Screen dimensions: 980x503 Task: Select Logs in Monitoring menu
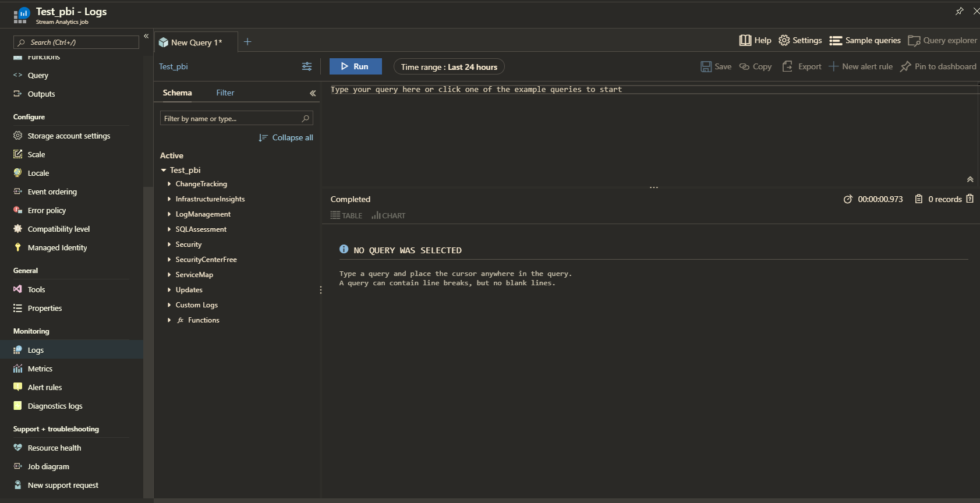point(72,350)
